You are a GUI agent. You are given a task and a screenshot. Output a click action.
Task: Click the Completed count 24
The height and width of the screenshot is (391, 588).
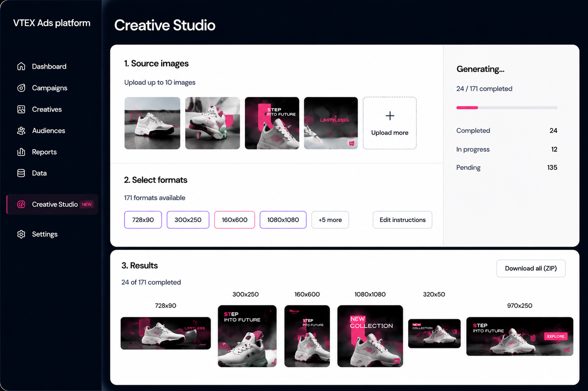553,130
